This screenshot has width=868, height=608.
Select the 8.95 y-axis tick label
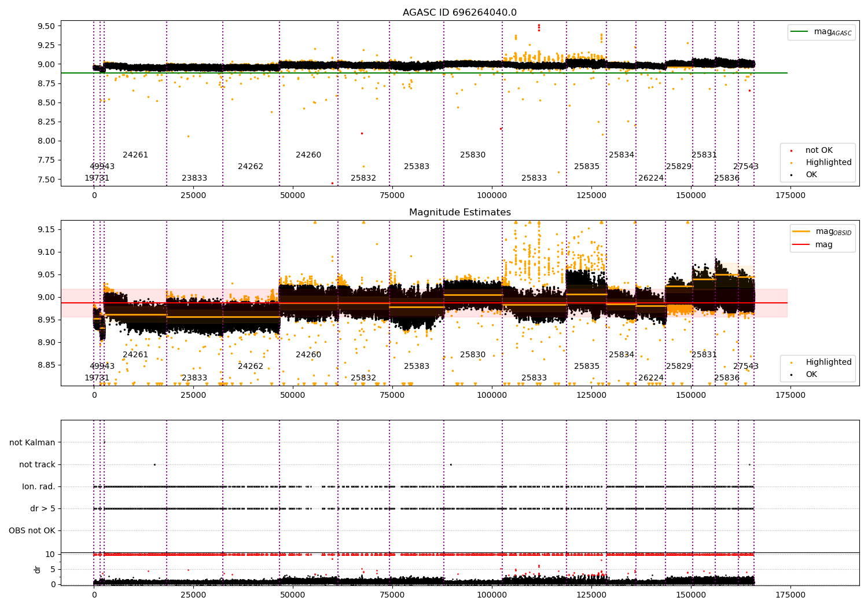[x=46, y=320]
